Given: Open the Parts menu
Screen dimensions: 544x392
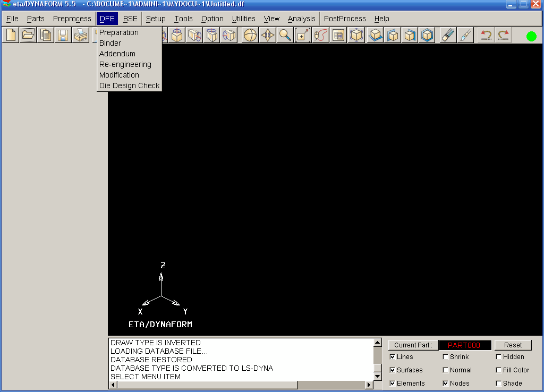Looking at the screenshot, I should point(36,19).
